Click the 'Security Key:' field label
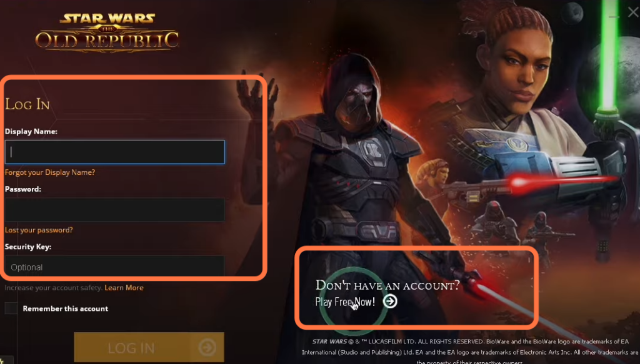The width and height of the screenshot is (640, 364). [28, 247]
